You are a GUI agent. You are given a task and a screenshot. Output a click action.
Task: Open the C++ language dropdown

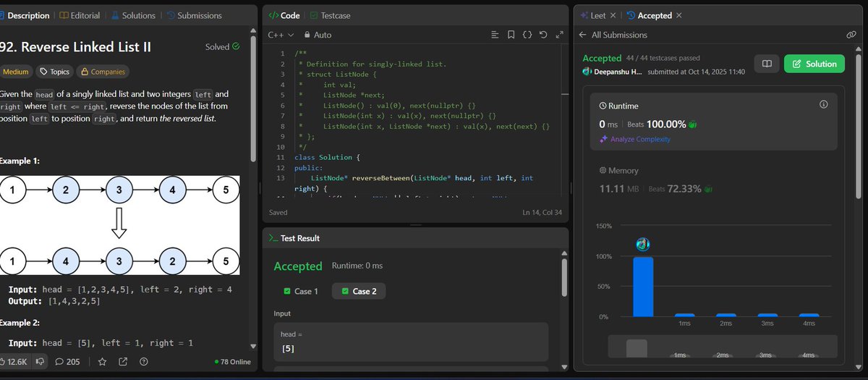pyautogui.click(x=281, y=35)
